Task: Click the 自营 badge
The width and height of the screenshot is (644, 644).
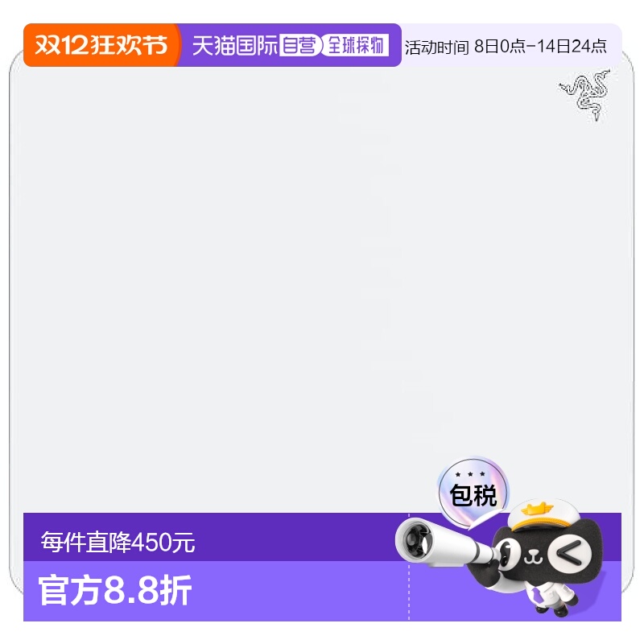Action: click(299, 45)
